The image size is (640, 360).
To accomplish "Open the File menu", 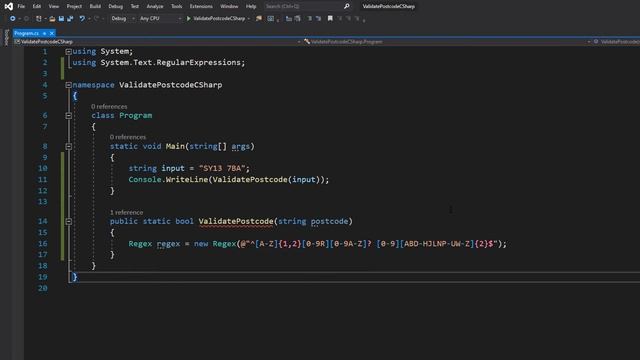I will [x=21, y=6].
